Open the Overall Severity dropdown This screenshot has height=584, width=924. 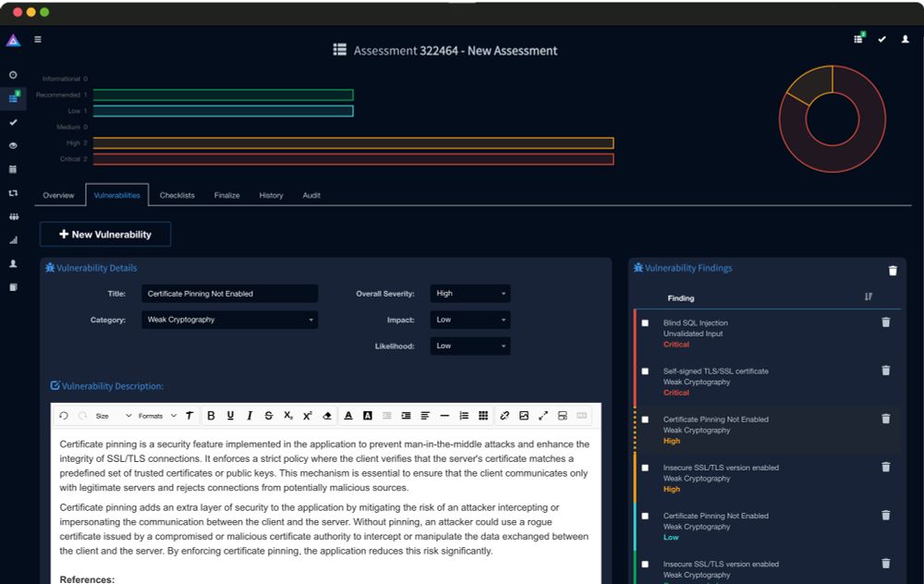(x=470, y=294)
